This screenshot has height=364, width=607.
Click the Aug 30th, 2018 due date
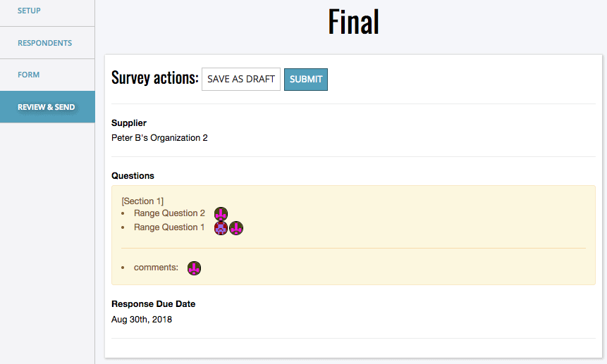point(142,319)
